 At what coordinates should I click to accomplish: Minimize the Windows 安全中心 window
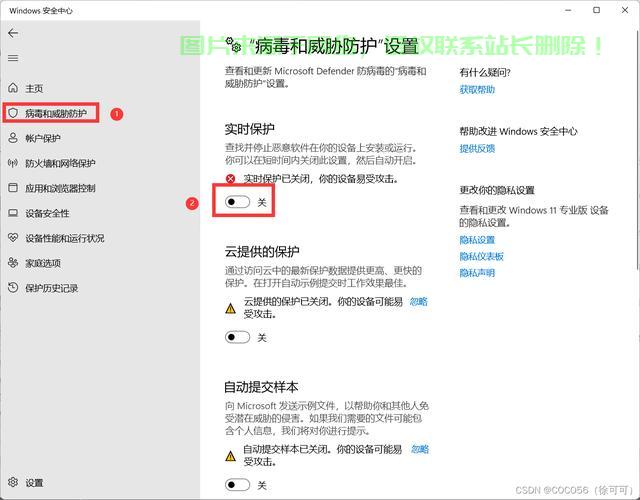(568, 10)
